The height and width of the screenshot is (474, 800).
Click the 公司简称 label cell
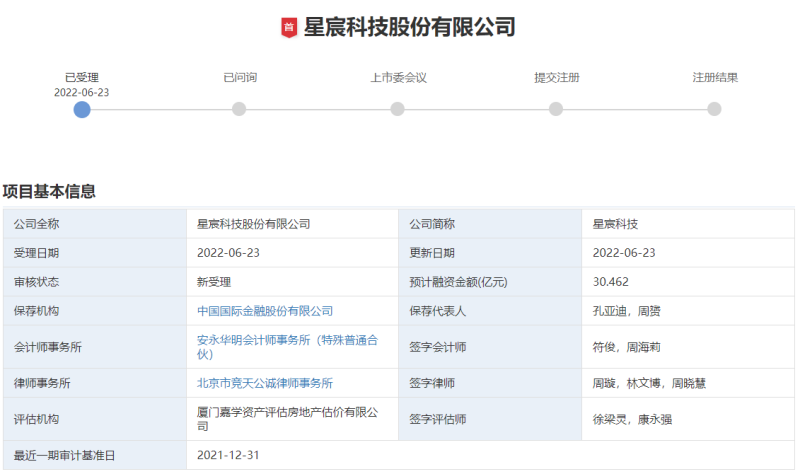[x=490, y=224]
